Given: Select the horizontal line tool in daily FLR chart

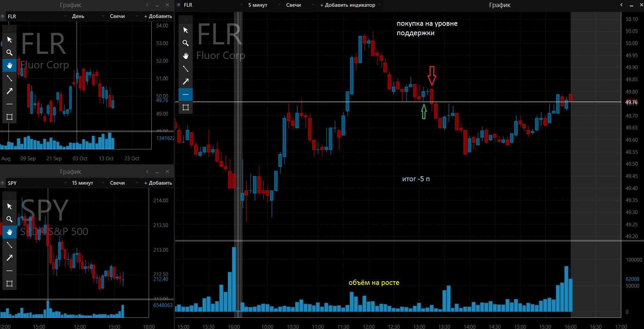Looking at the screenshot, I should point(9,104).
